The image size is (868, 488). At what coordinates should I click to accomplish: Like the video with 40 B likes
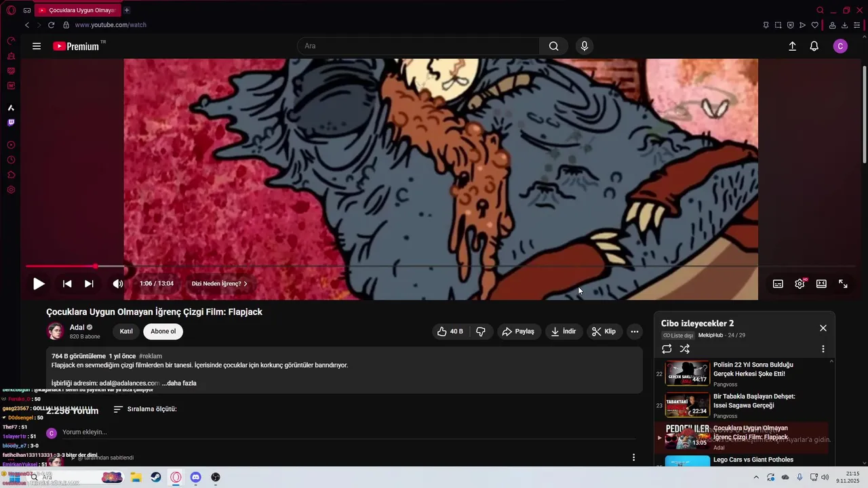click(x=450, y=331)
